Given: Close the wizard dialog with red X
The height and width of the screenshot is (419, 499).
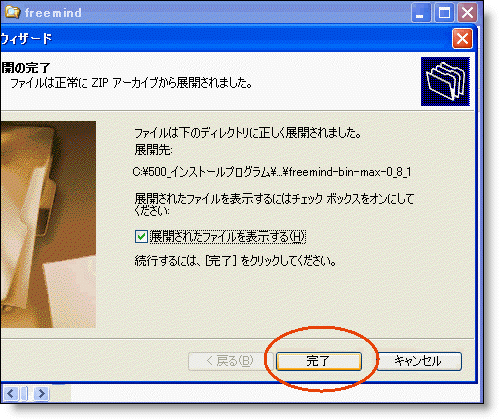Looking at the screenshot, I should click(462, 39).
